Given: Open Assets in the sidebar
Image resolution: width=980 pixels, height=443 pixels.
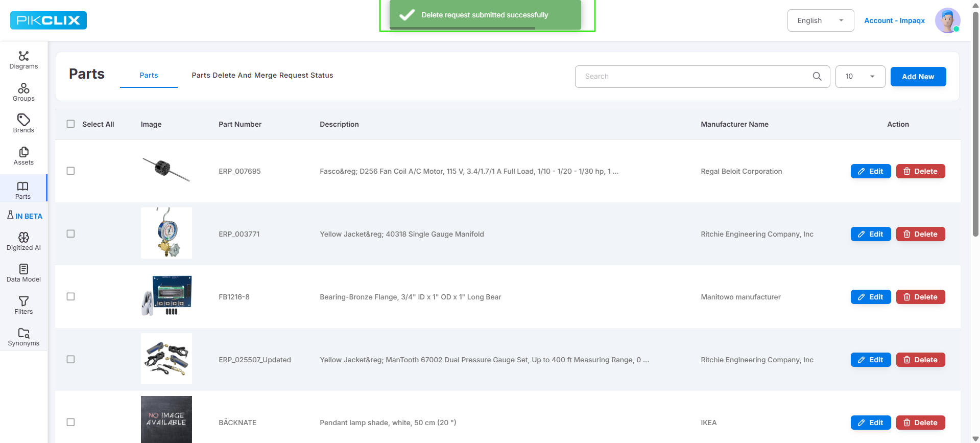Looking at the screenshot, I should 23,156.
